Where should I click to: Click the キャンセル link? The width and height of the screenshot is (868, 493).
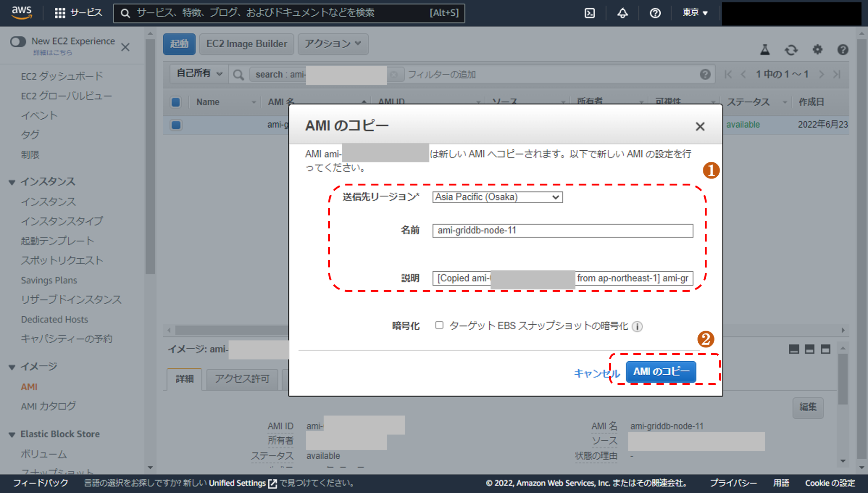596,373
